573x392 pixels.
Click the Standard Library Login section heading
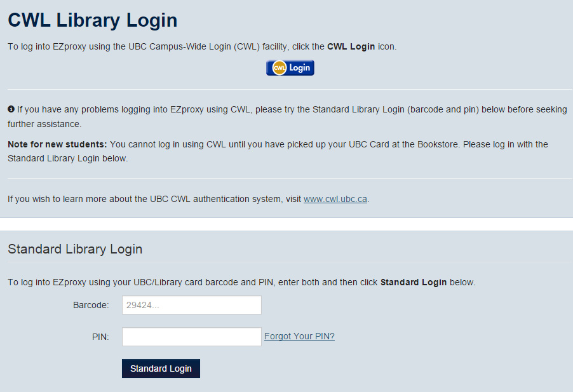[75, 249]
